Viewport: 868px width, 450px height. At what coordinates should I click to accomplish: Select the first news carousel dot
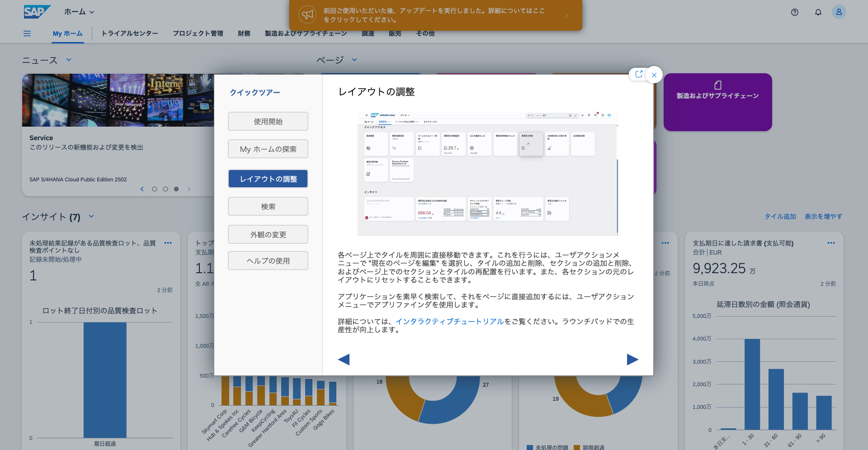[155, 189]
